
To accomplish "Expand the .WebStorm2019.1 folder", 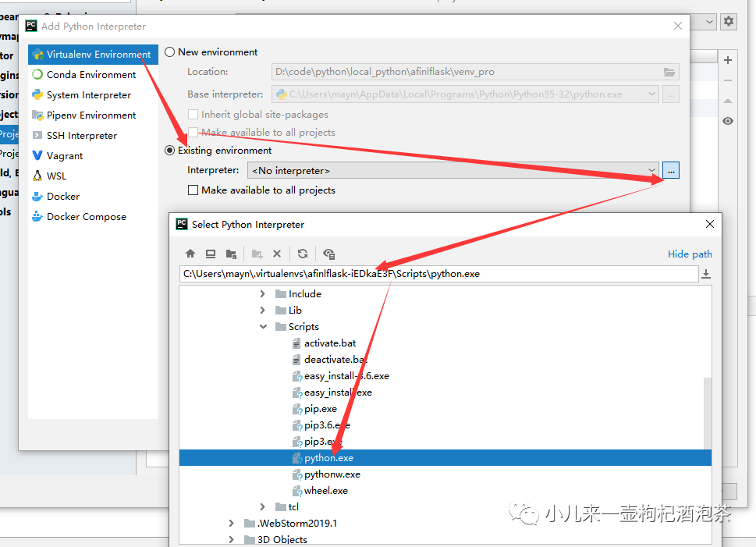I will coord(232,523).
